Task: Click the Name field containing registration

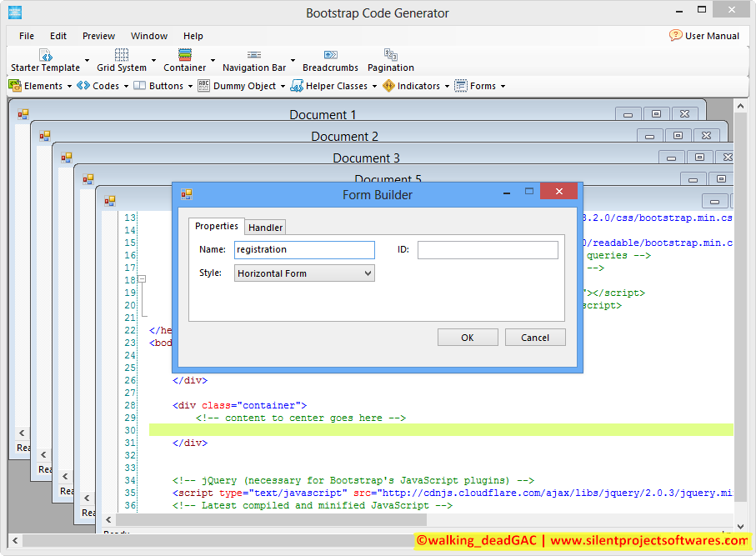Action: coord(303,250)
